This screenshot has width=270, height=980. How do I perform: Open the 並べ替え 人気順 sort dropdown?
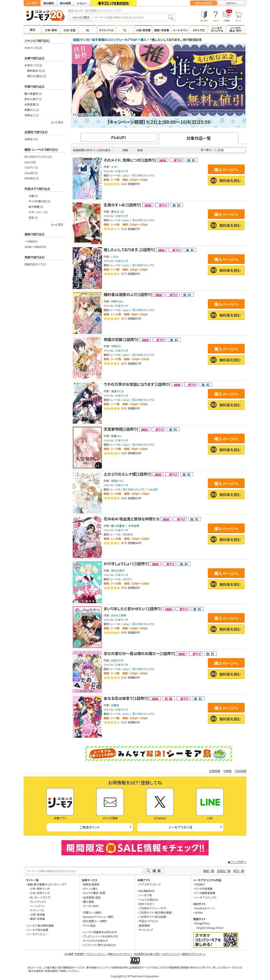point(229,150)
